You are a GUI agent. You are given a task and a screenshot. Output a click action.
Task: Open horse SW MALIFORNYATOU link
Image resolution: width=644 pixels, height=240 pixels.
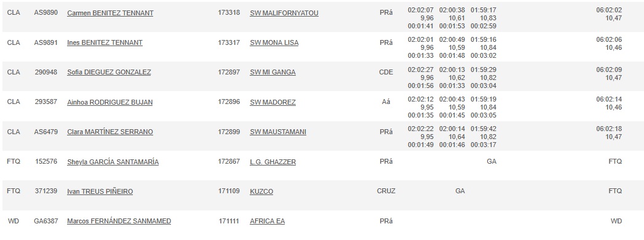click(284, 13)
